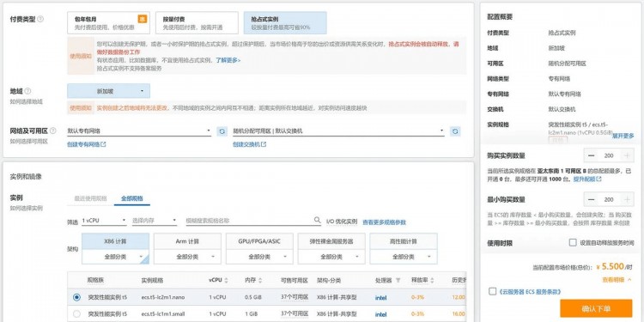This screenshot has height=322, width=644.
Task: Click 最小购买数量 value field showing 200
Action: [609, 199]
